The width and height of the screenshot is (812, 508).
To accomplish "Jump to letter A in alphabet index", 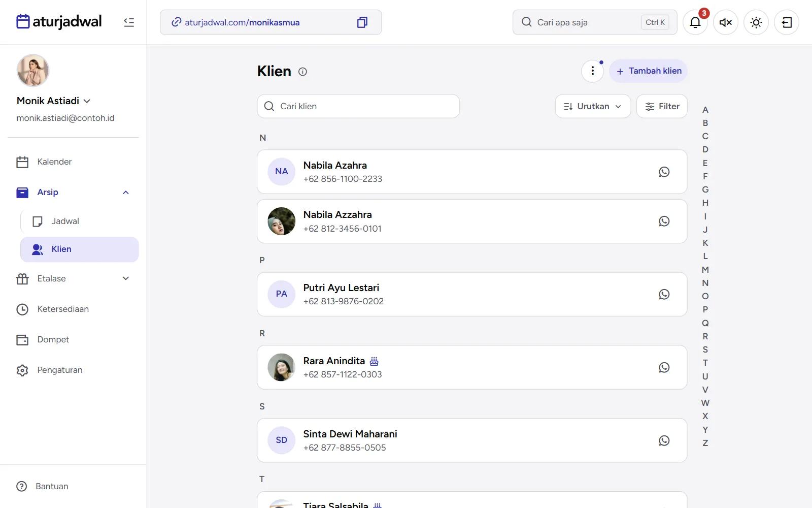I will pos(705,110).
